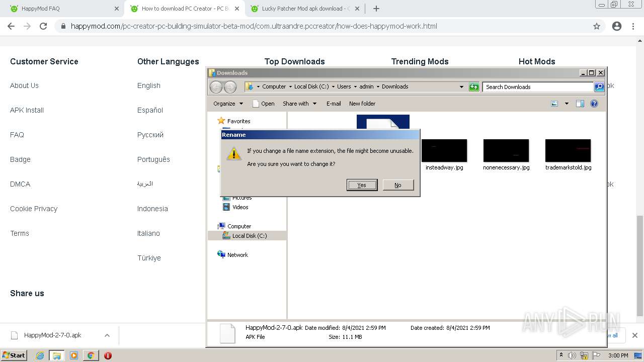Launch Internet Explorer from the taskbar
644x362 pixels.
coord(40,355)
